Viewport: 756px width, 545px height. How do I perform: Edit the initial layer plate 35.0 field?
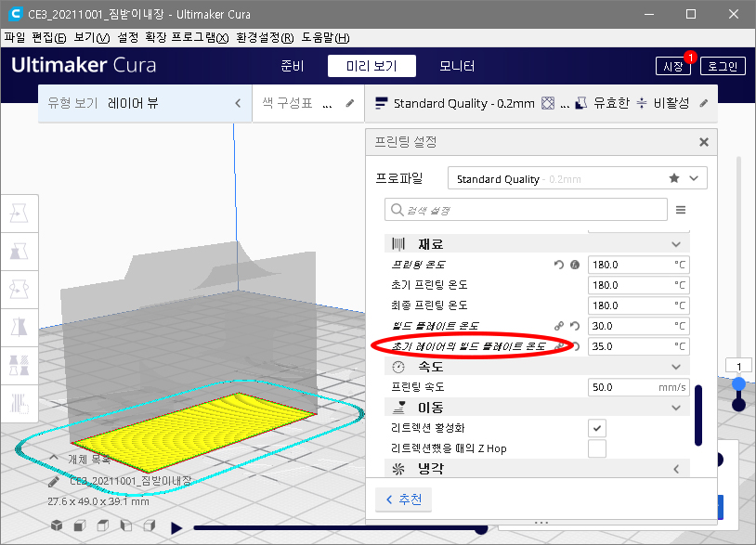639,346
